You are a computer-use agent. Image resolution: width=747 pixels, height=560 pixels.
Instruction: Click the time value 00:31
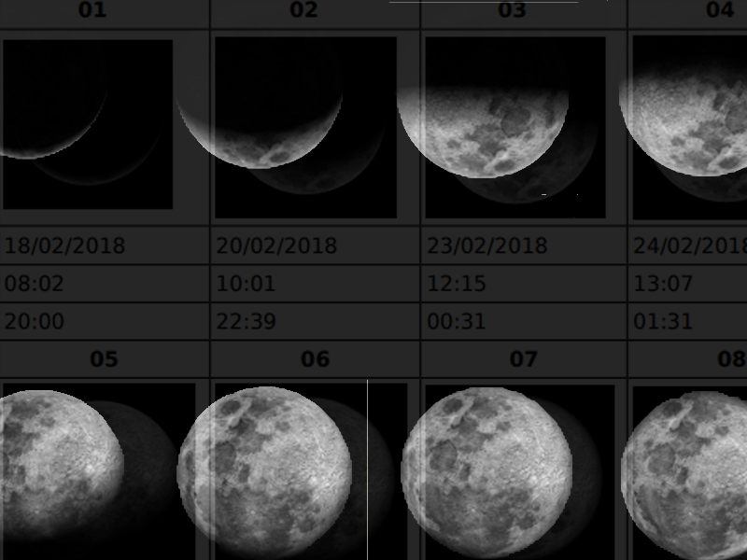point(457,321)
